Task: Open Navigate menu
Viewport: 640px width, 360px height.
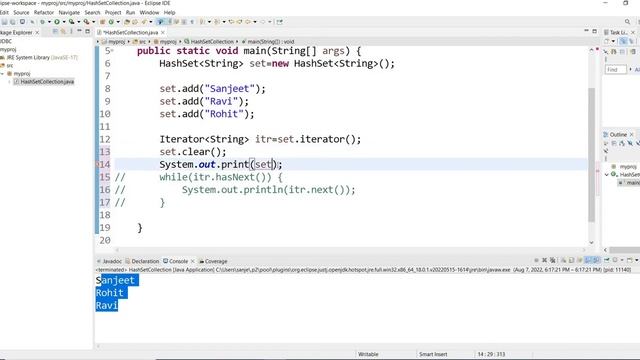Action: [x=69, y=13]
